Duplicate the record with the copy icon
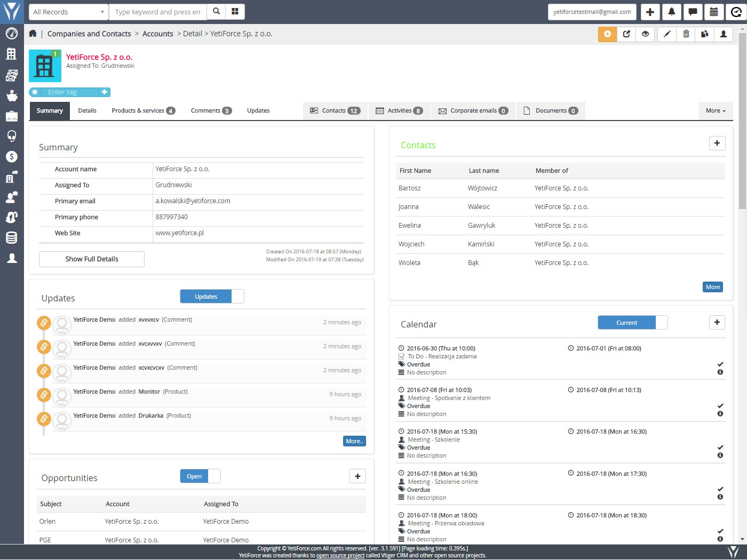 point(705,34)
